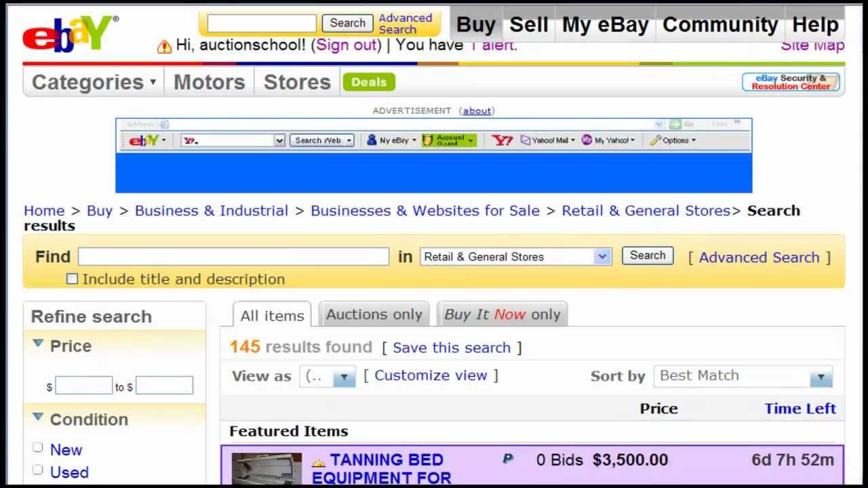Image resolution: width=868 pixels, height=488 pixels.
Task: Go to the Stores tab
Action: 297,82
